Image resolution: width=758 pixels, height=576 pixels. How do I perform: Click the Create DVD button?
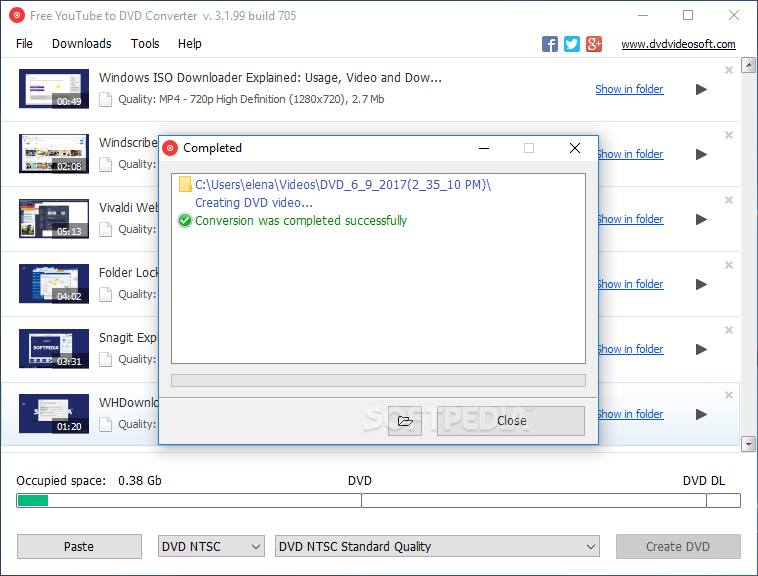[x=678, y=547]
